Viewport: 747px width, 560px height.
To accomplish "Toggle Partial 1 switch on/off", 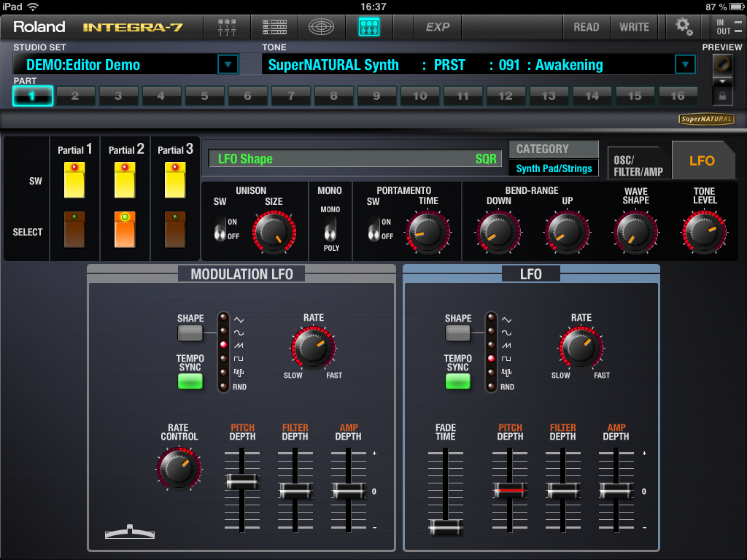I will point(75,180).
